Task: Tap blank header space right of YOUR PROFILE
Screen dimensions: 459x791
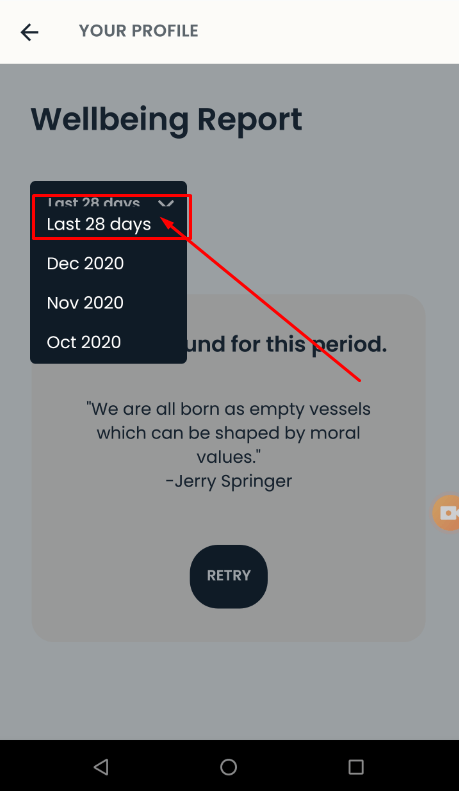Action: [x=328, y=32]
